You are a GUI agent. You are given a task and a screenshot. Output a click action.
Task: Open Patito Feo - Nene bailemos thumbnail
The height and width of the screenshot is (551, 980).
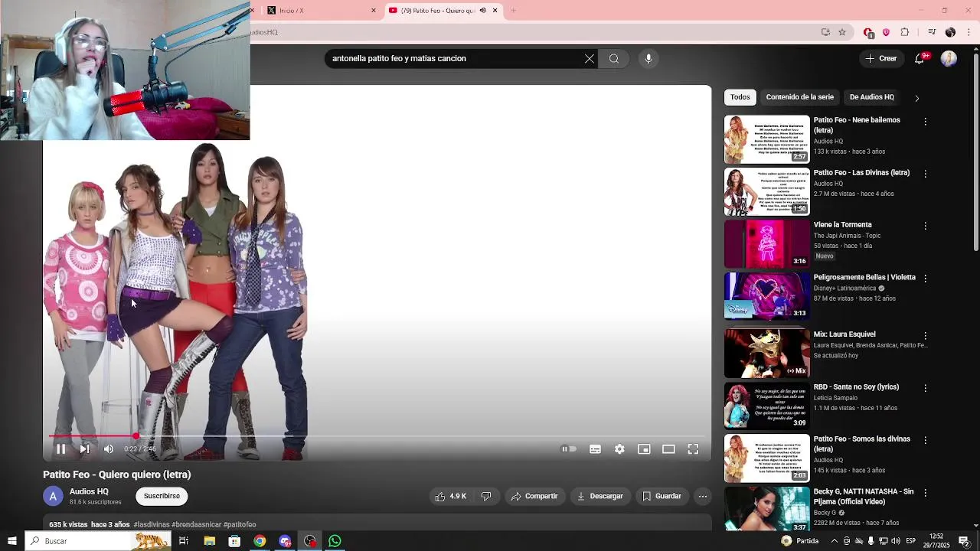[766, 139]
